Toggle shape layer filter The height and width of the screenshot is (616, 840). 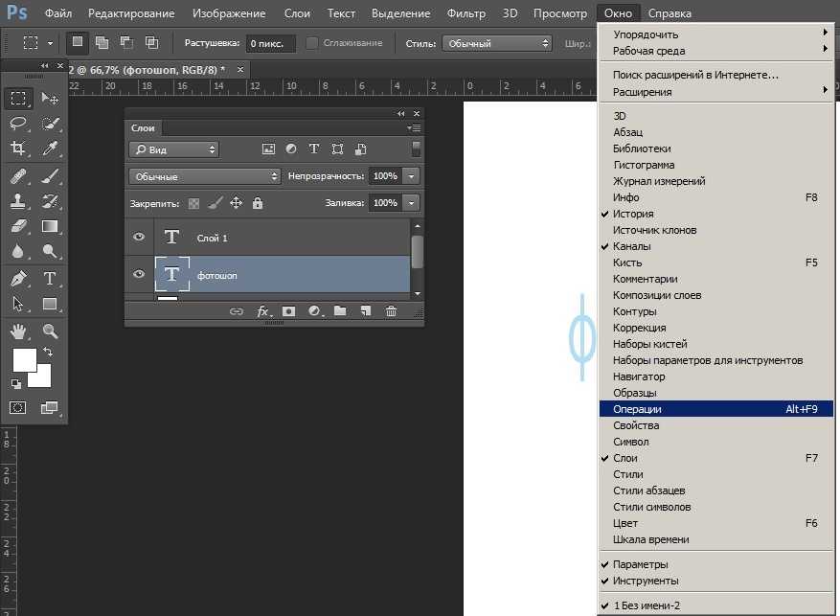click(x=337, y=148)
